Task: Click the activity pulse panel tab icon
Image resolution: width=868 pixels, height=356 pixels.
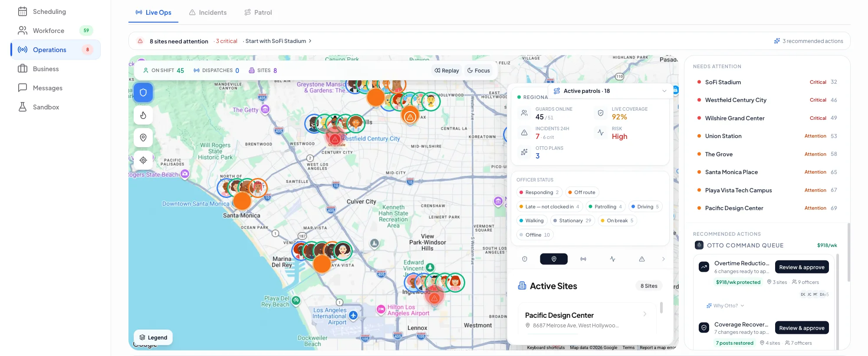Action: click(x=612, y=259)
